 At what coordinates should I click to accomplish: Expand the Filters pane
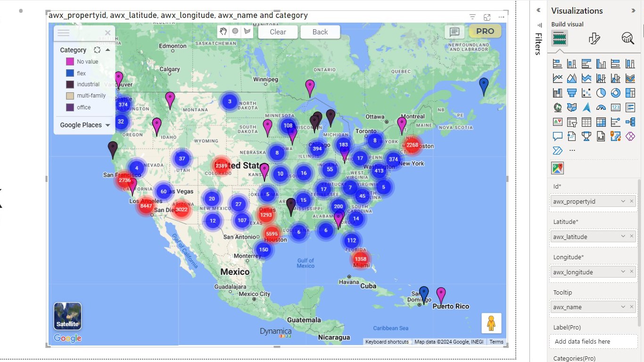(538, 10)
